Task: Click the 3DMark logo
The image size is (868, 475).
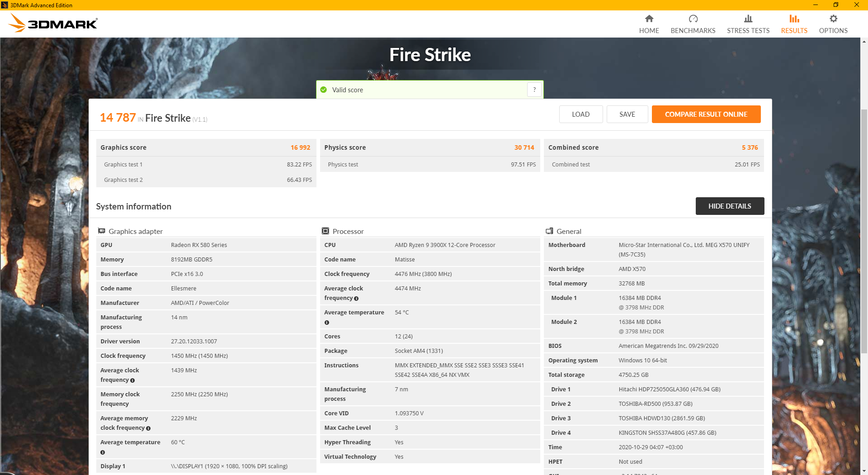Action: [x=53, y=23]
